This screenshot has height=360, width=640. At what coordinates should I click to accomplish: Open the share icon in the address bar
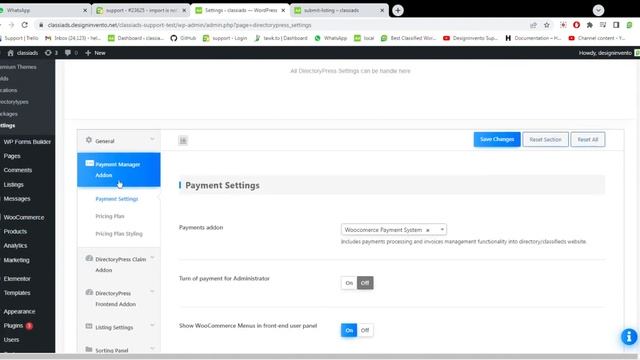(x=533, y=25)
